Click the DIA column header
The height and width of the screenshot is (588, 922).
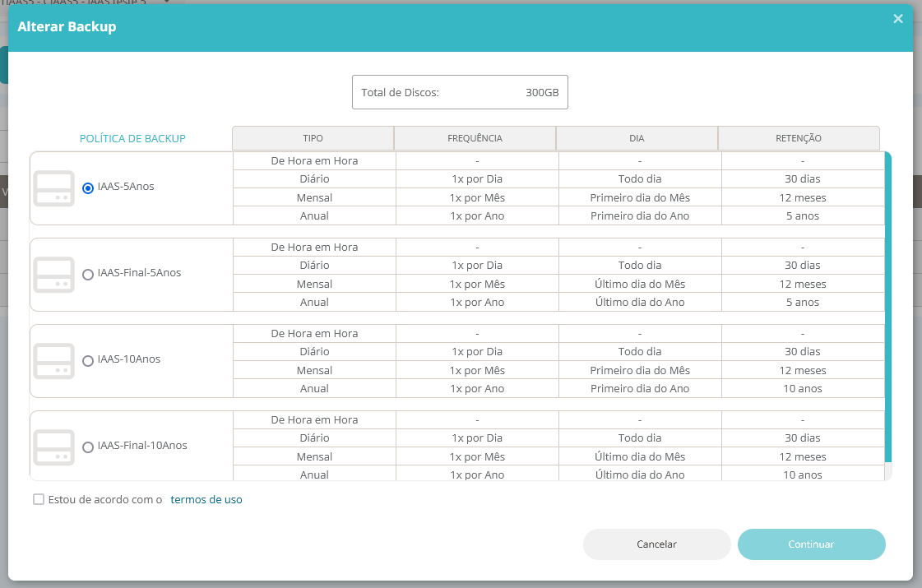pyautogui.click(x=637, y=138)
